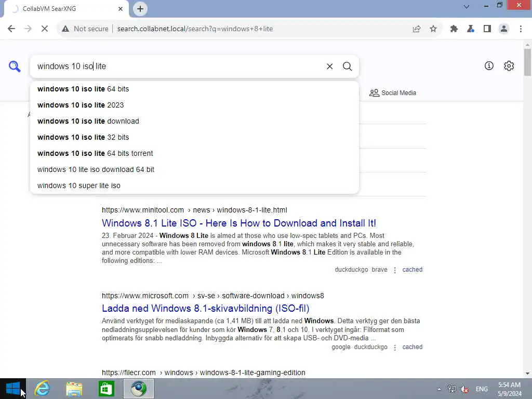Viewport: 532px width, 399px height.
Task: Click the SearXNG magnifier logo
Action: [15, 66]
